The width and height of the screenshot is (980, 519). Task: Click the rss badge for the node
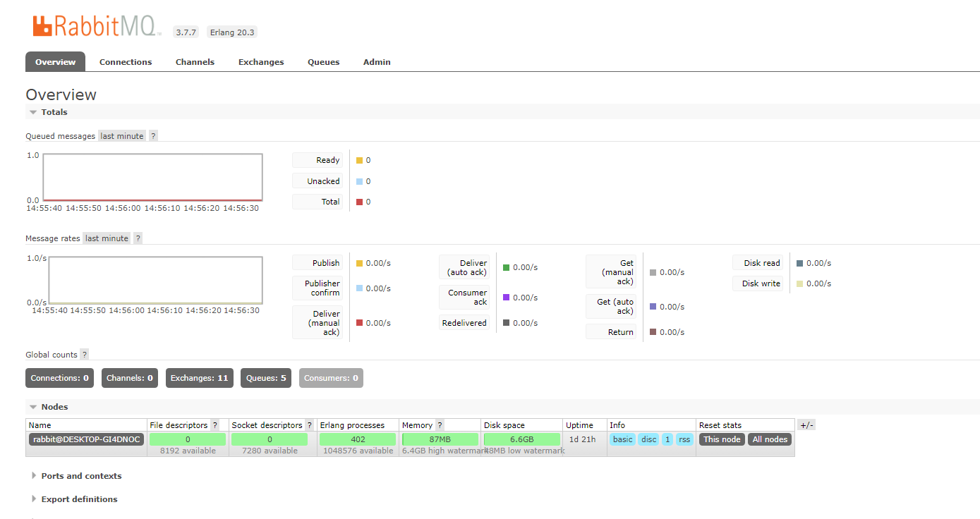684,439
